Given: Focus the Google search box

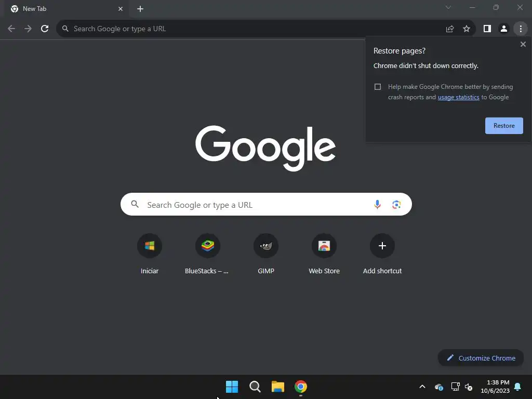Looking at the screenshot, I should pyautogui.click(x=266, y=204).
